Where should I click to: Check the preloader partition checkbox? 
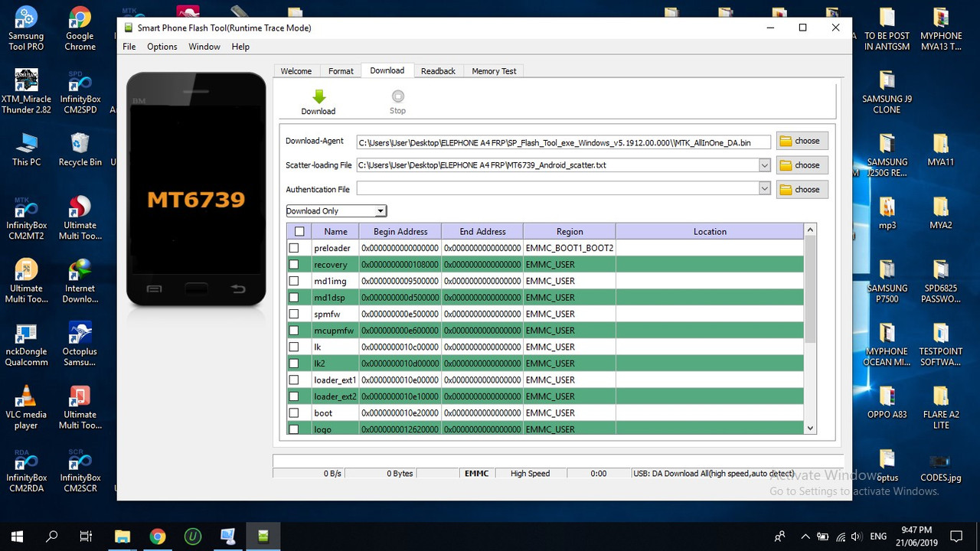(293, 248)
